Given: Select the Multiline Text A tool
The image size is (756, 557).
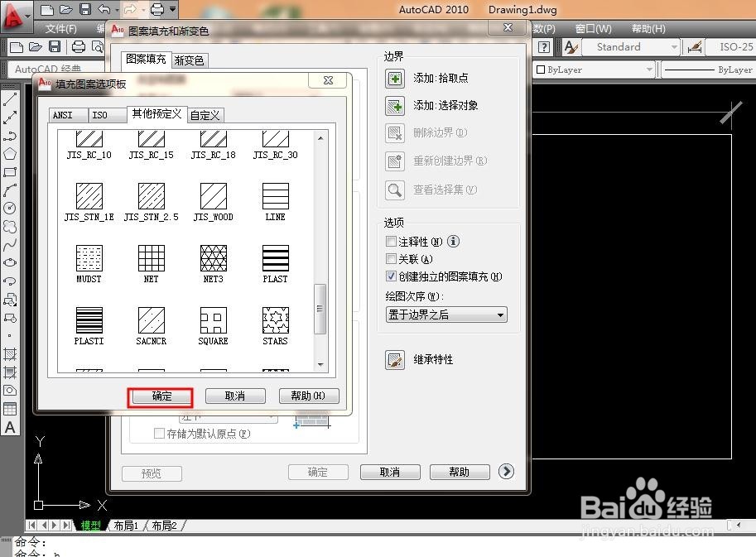Looking at the screenshot, I should (10, 427).
